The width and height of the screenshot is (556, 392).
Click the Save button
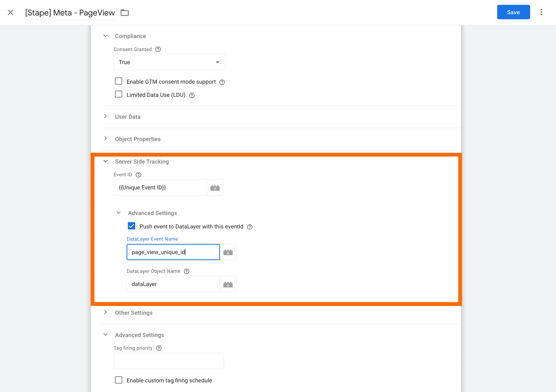513,12
